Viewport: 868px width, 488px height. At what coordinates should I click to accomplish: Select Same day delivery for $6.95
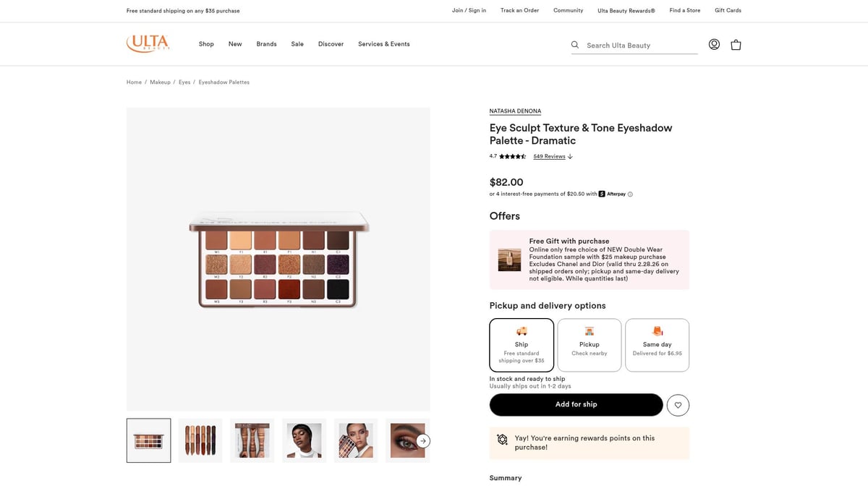point(656,344)
